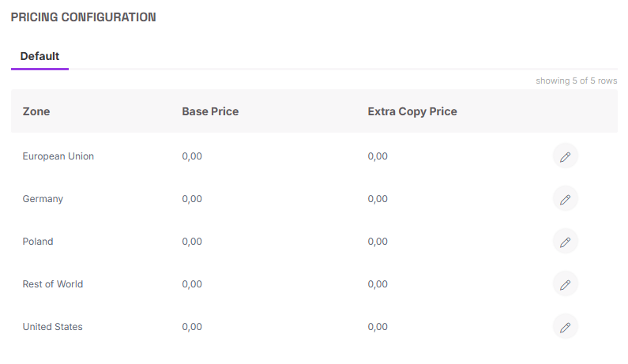Select the Poland zone name
Viewport: 628px width, 364px height.
click(x=38, y=242)
